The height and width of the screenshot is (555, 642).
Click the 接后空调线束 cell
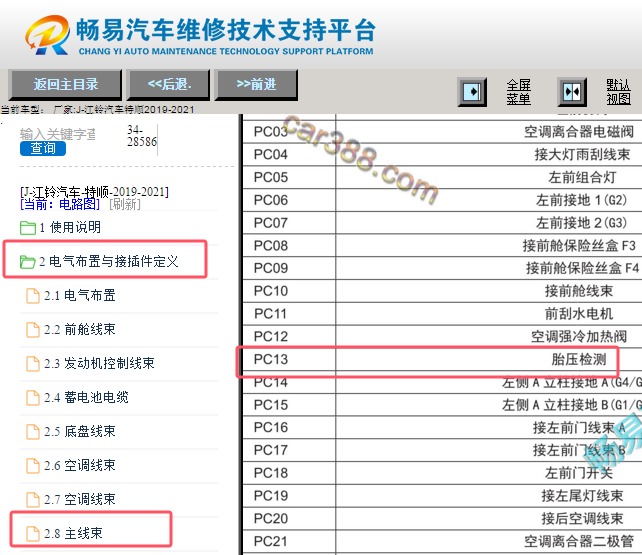point(582,519)
